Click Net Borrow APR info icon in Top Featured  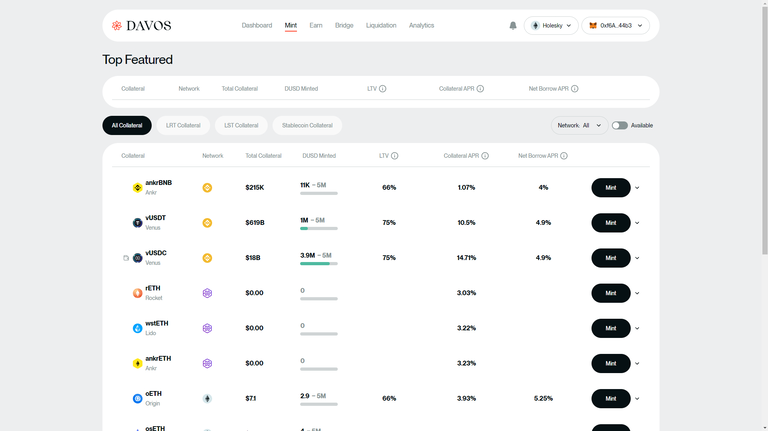(x=575, y=89)
